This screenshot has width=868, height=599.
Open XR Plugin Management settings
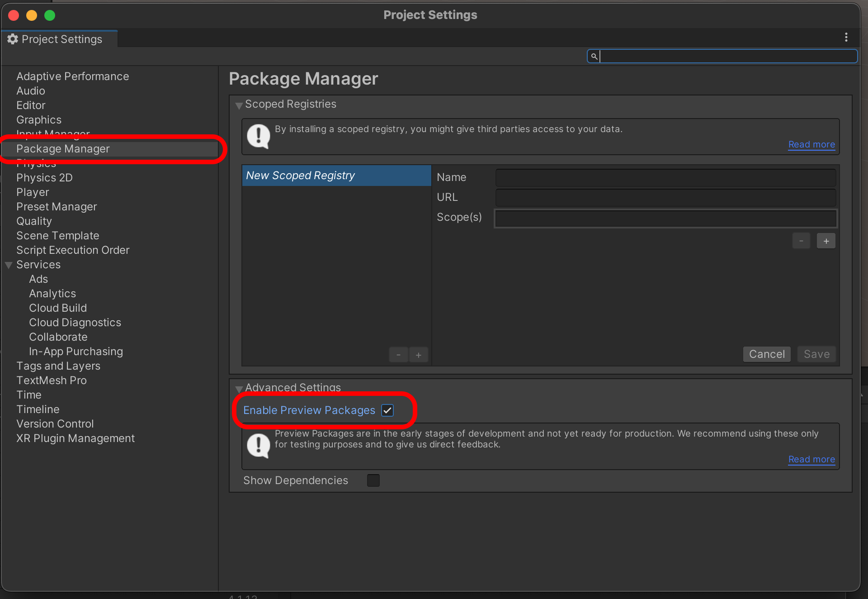75,438
